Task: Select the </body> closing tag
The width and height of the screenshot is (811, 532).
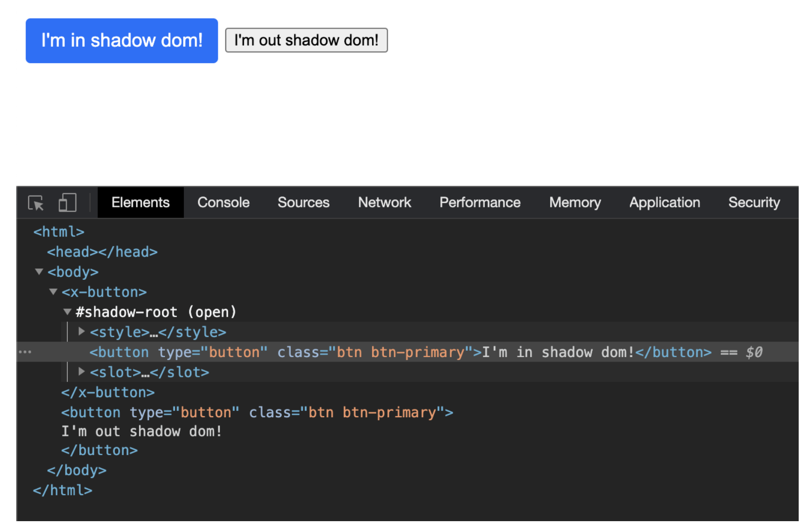Action: click(77, 470)
